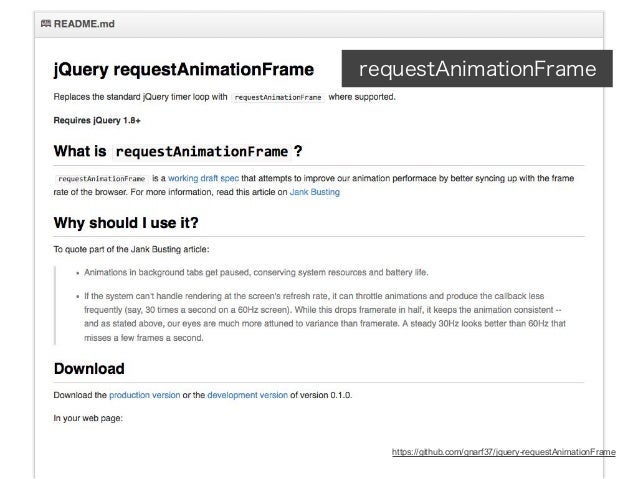The height and width of the screenshot is (479, 638).
Task: Select the 'To quote part of the Jank Busting' line
Action: (131, 249)
